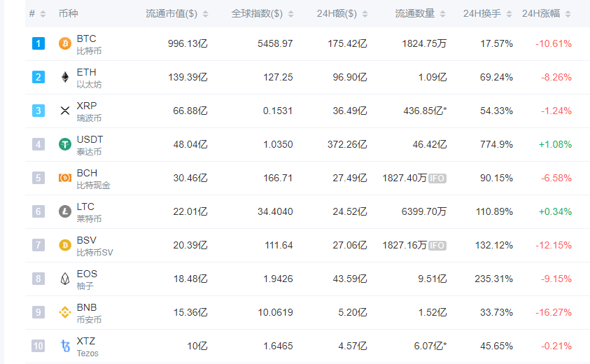The height and width of the screenshot is (364, 590).
Task: Click the BCH orange coin logo
Action: (65, 178)
